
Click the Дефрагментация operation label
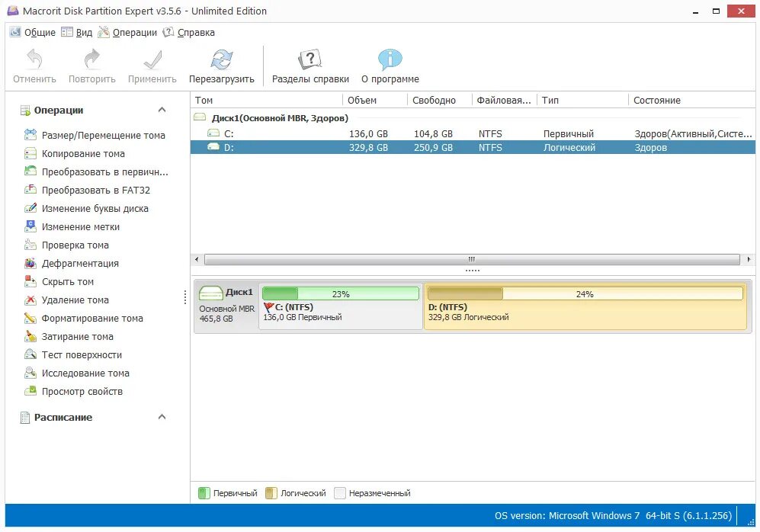click(80, 263)
